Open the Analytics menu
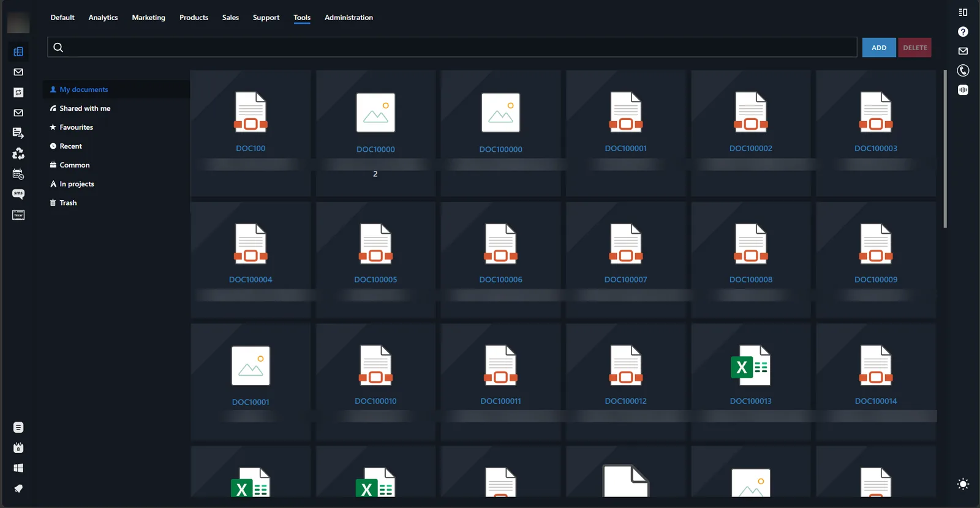980x508 pixels. pyautogui.click(x=103, y=18)
